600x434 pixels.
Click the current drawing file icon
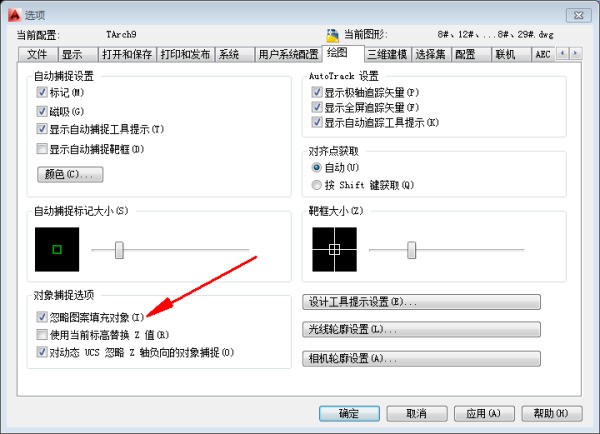(x=334, y=34)
